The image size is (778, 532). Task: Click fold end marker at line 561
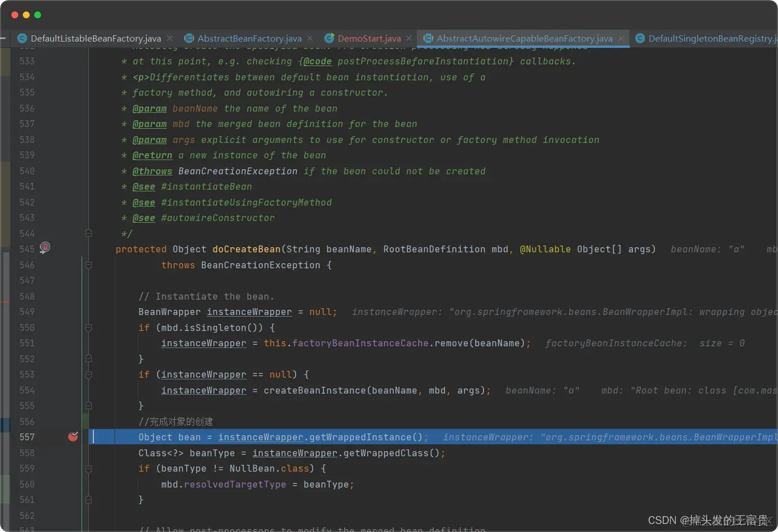coord(88,500)
